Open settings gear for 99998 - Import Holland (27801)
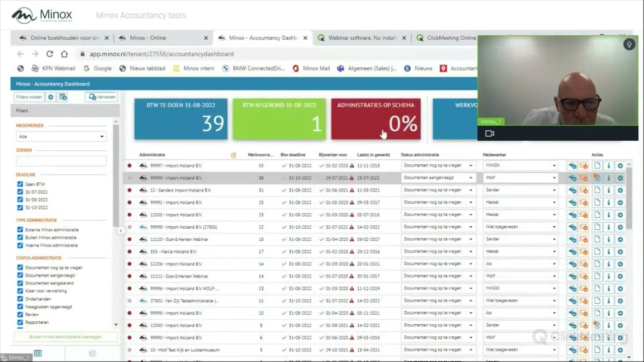644x362 pixels. click(x=620, y=227)
